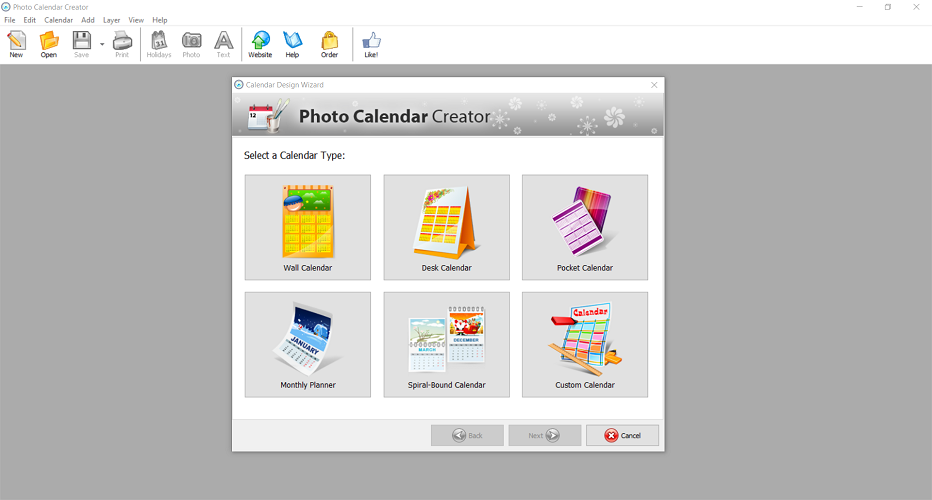Select the Pocket Calendar type
Screen dimensions: 932x500
point(585,227)
